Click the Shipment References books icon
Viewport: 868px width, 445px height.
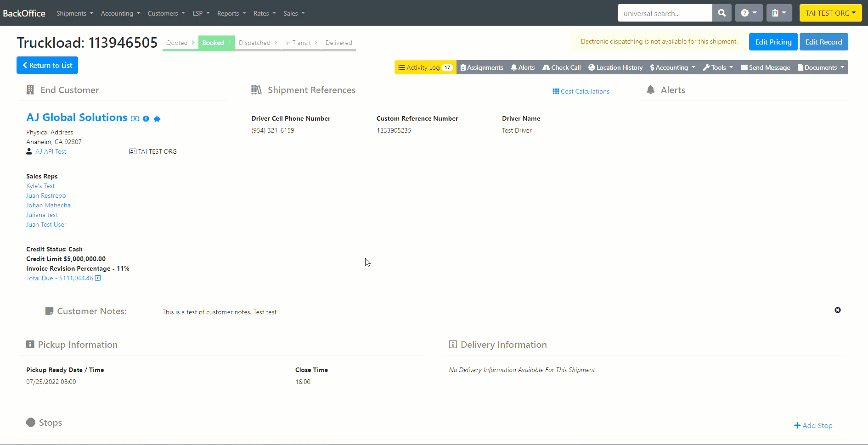pos(256,90)
